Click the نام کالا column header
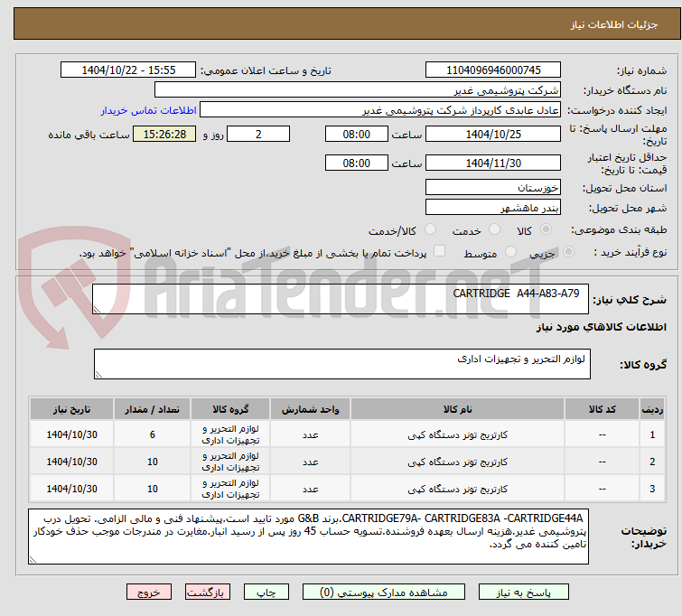 [x=458, y=409]
